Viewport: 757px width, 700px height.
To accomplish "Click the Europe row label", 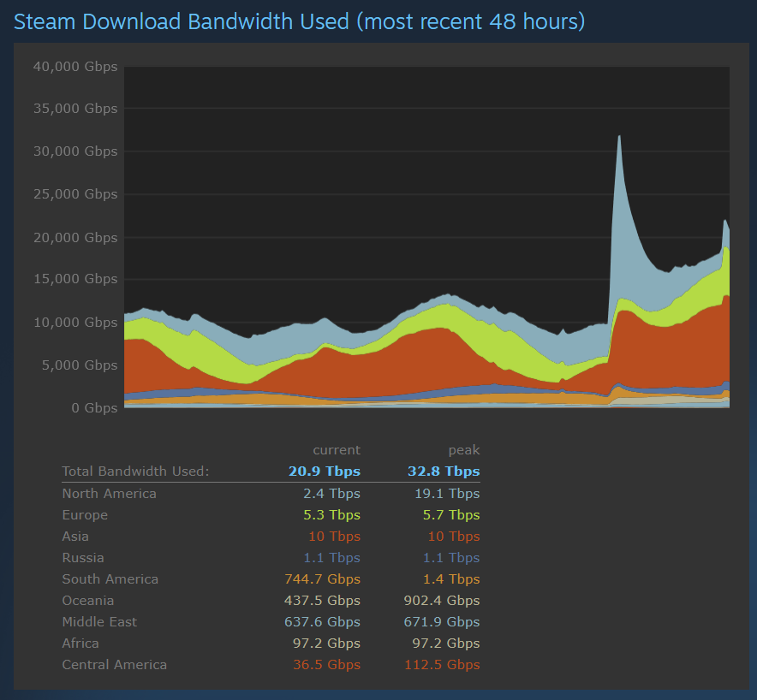I will 85,515.
